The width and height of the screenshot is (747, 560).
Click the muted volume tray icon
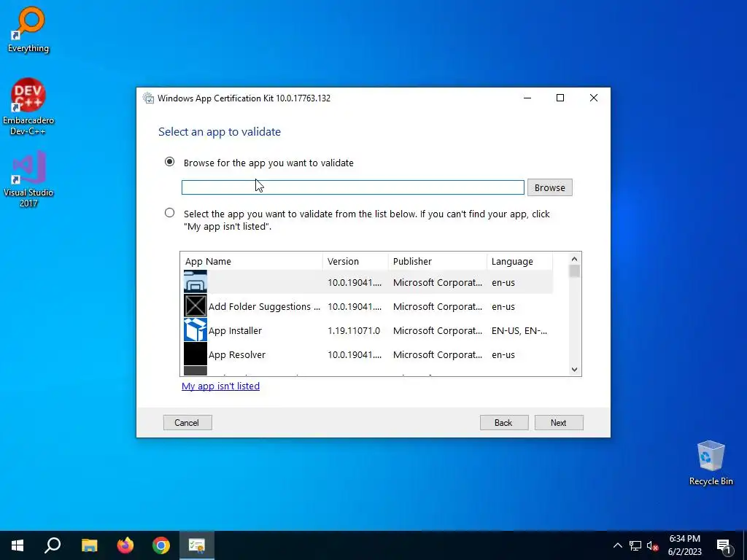(x=652, y=545)
